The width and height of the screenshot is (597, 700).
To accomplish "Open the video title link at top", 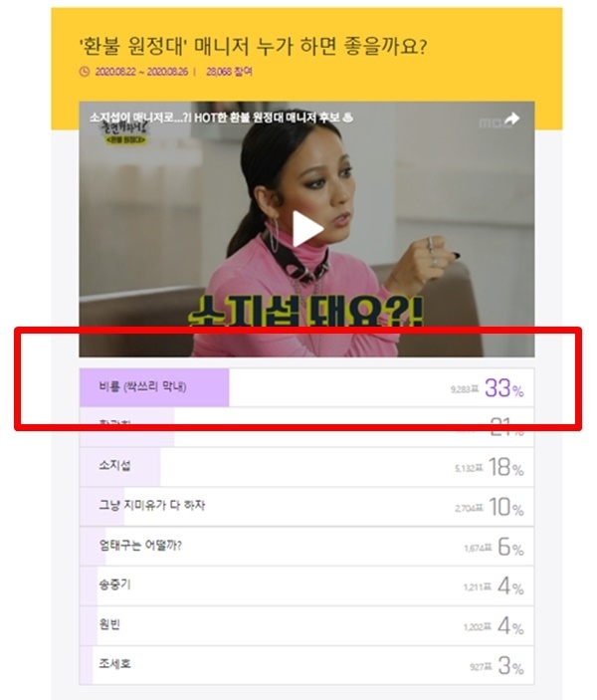I will coord(221,117).
